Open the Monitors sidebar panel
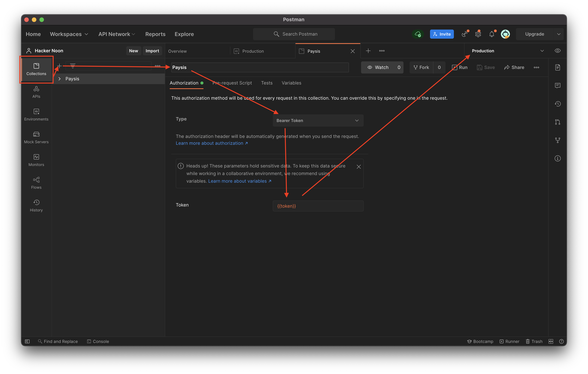The width and height of the screenshot is (588, 374). coord(36,160)
